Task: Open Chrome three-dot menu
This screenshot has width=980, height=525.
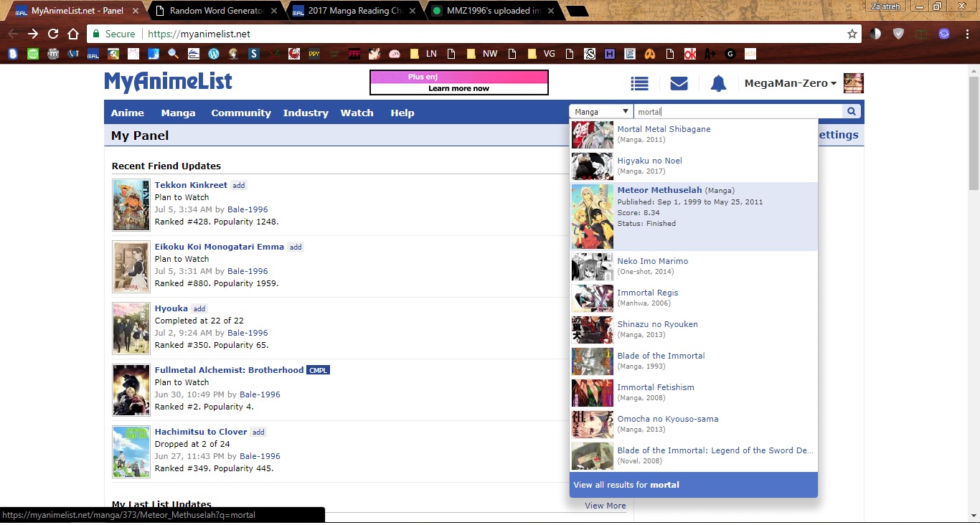Action: tap(968, 34)
